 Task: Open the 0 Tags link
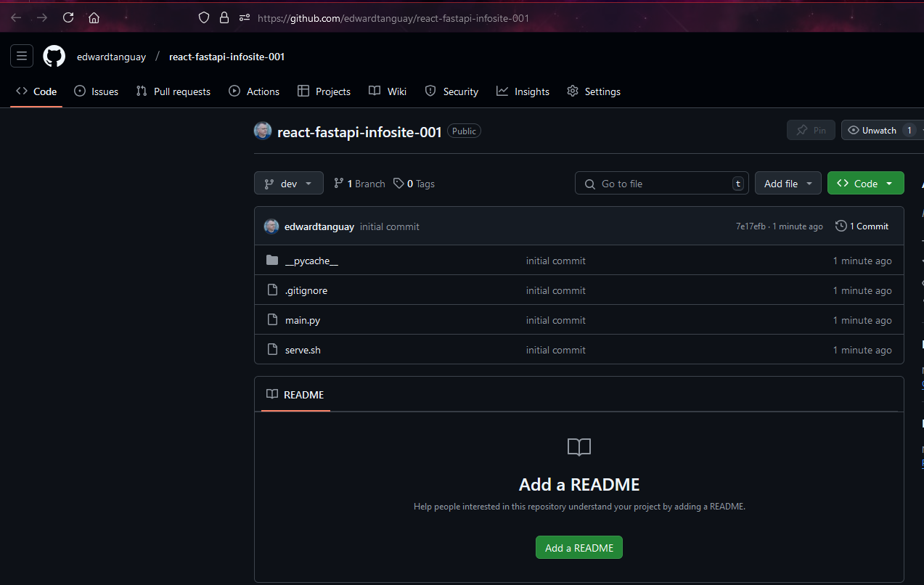point(414,184)
